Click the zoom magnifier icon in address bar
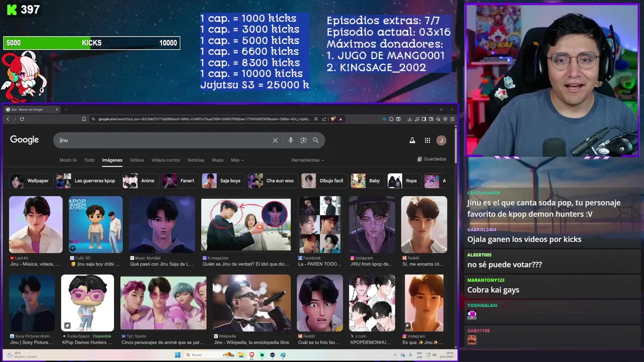This screenshot has width=644, height=362. pos(316,119)
